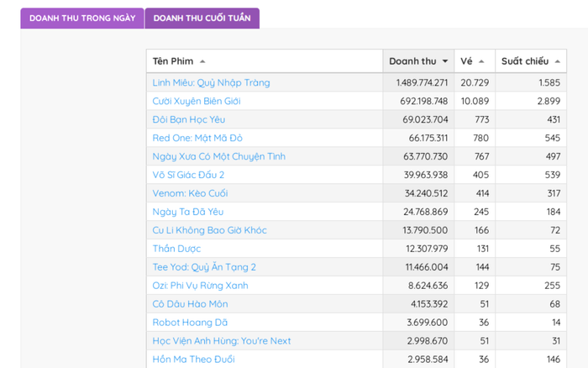Click the Doanh thu column header
Viewport: 588px width, 368px height.
[x=412, y=61]
